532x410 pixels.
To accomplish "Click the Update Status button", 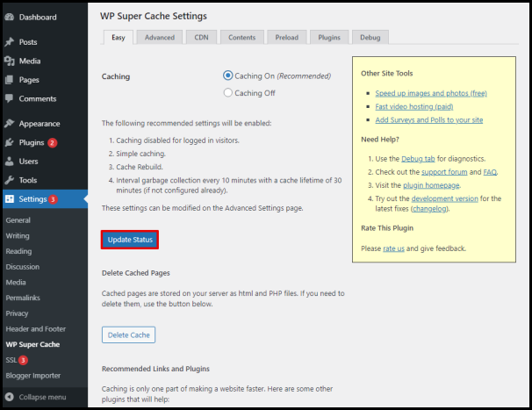I will pos(130,240).
